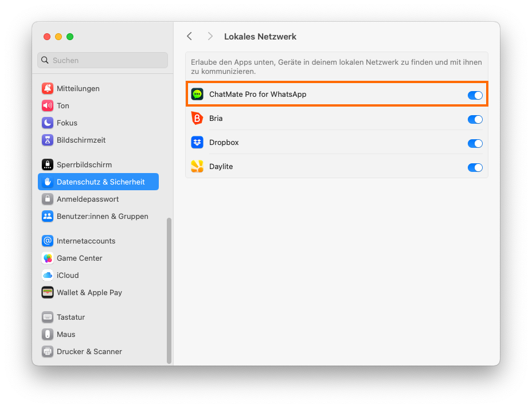
Task: Click the Game Center icon
Action: coord(48,258)
